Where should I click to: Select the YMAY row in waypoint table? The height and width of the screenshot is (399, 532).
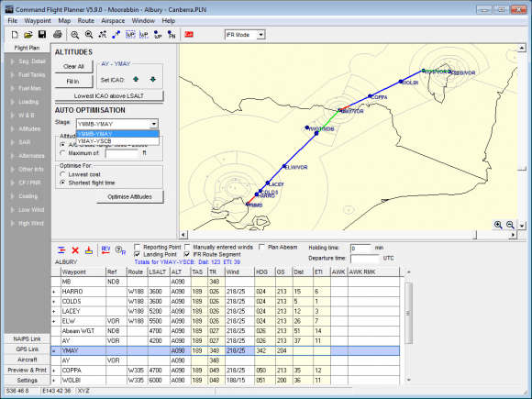click(226, 350)
